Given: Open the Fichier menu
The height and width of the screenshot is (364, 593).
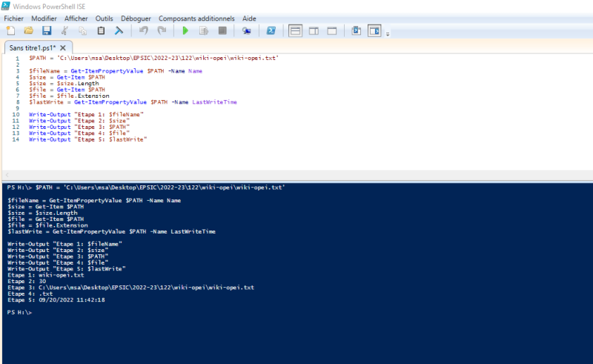Looking at the screenshot, I should (x=13, y=19).
